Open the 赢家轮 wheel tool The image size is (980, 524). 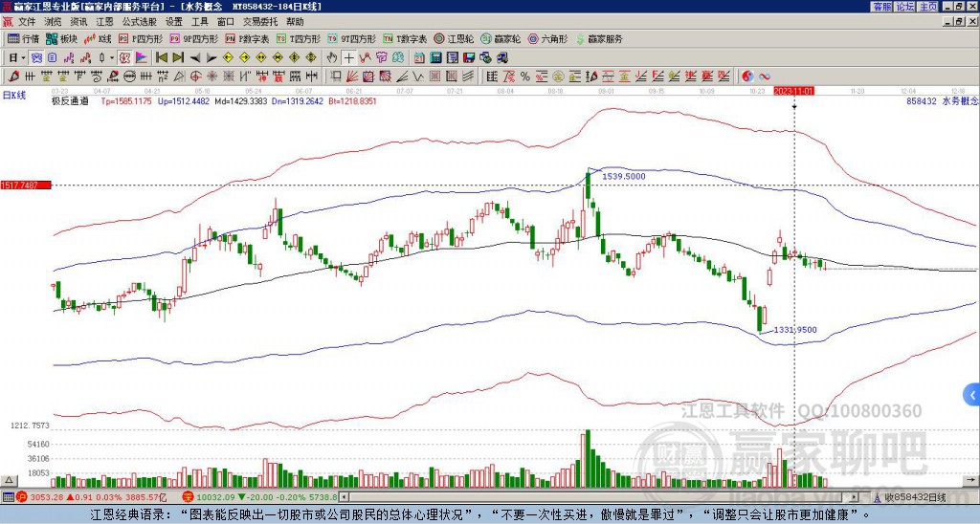[501, 38]
